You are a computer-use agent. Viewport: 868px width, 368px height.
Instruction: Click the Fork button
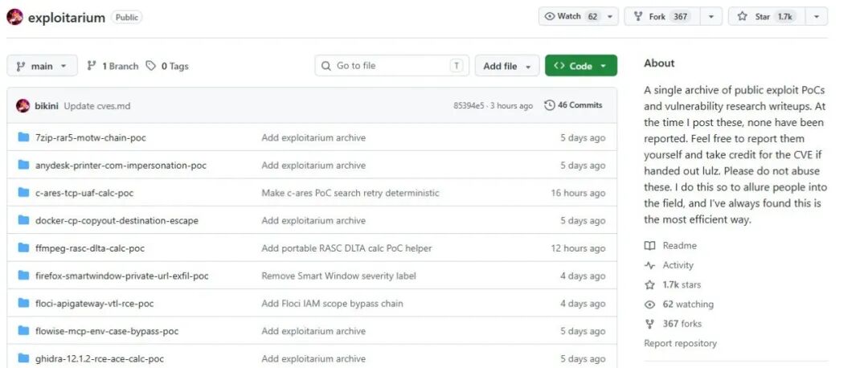point(662,16)
